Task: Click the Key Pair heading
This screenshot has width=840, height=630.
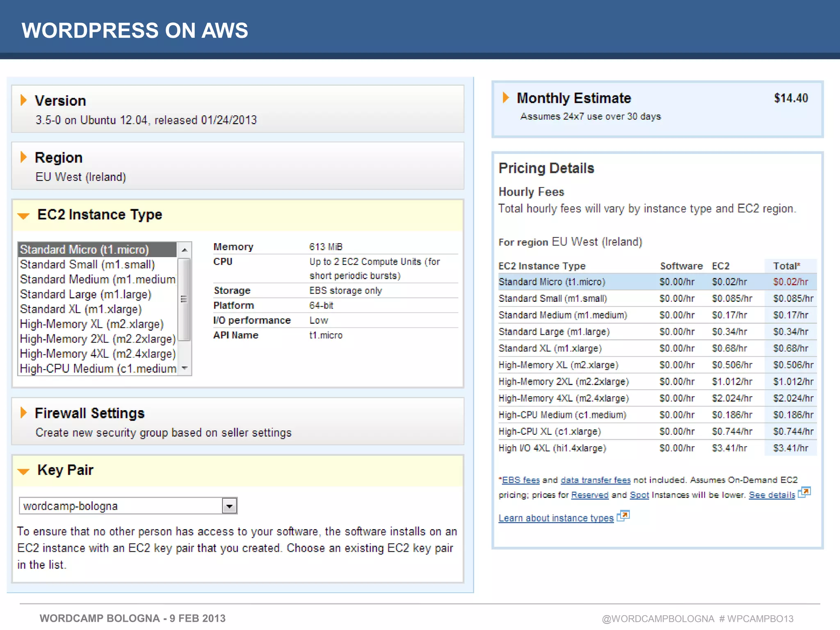Action: [x=65, y=470]
